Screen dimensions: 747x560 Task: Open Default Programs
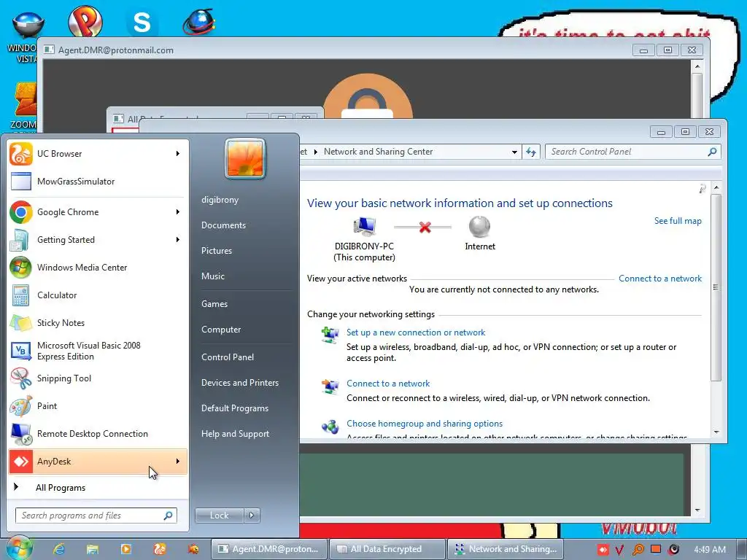pos(235,408)
